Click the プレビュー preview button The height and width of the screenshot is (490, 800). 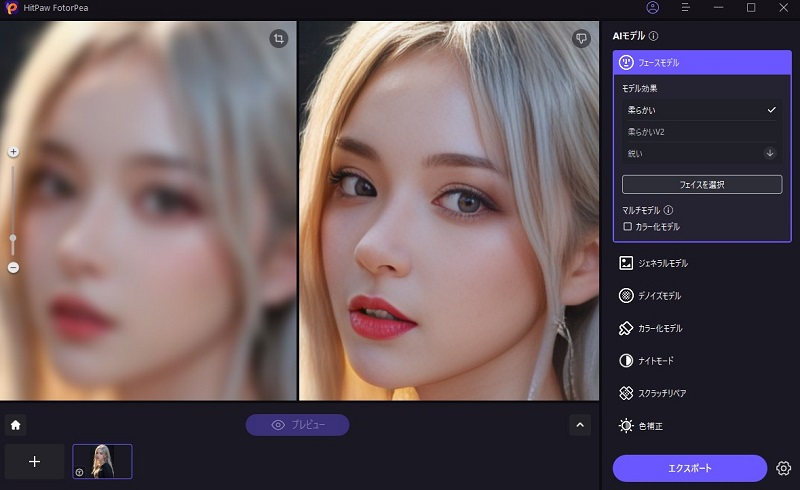pos(297,425)
